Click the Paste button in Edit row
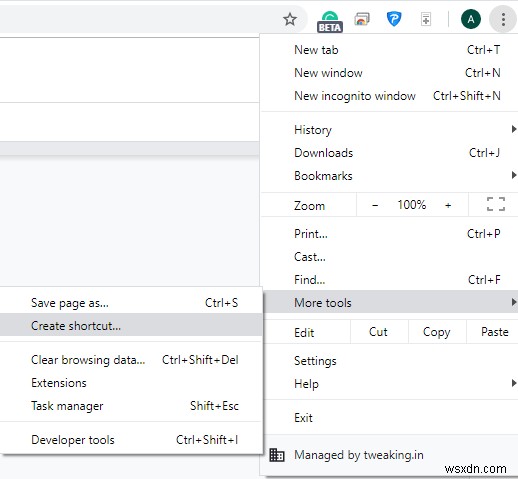 coord(494,332)
